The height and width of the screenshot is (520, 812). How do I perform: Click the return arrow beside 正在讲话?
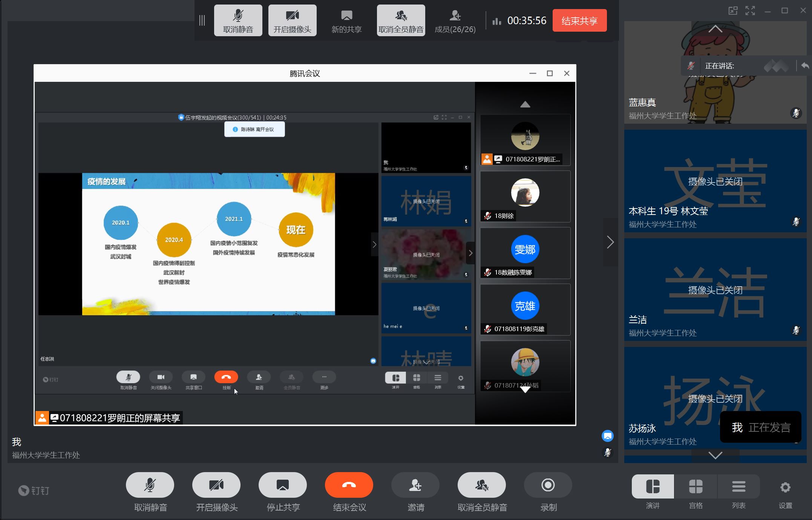pos(805,66)
